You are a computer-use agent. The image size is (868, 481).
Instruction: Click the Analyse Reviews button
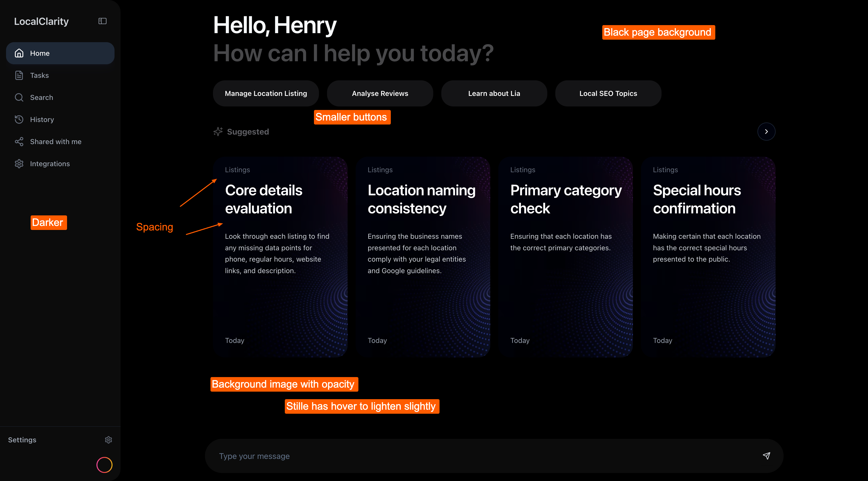[380, 93]
